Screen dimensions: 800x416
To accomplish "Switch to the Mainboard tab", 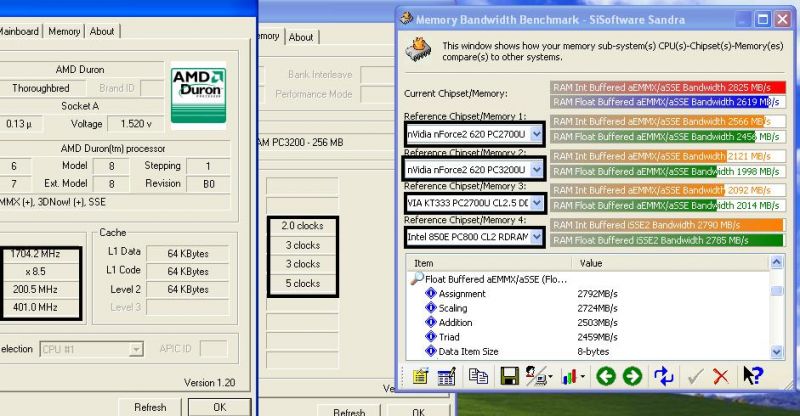I will click(19, 32).
